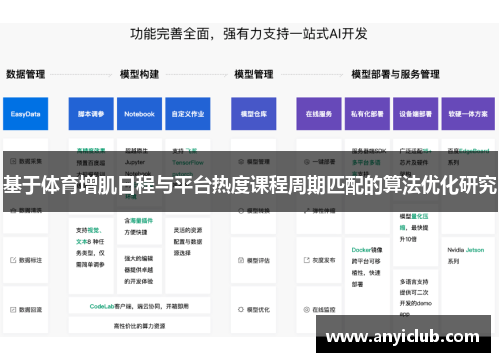Click the 模型评估 icon

click(x=241, y=260)
